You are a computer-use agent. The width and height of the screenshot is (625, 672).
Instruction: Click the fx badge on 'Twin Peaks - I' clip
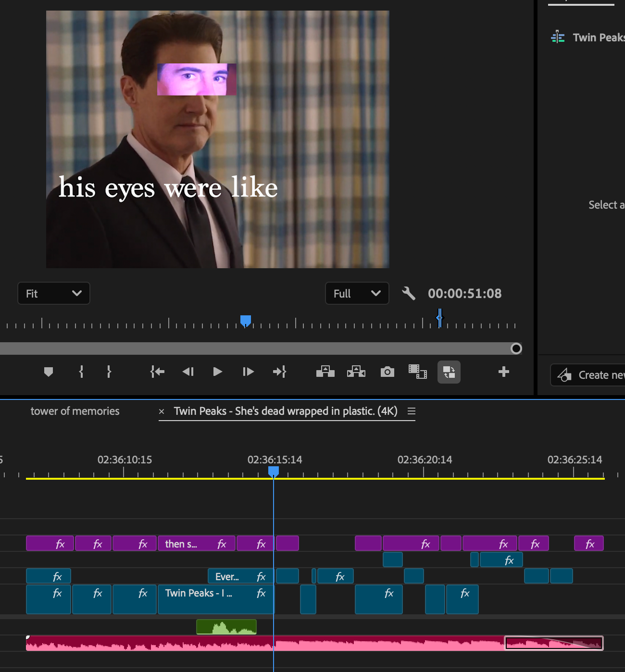pyautogui.click(x=261, y=593)
